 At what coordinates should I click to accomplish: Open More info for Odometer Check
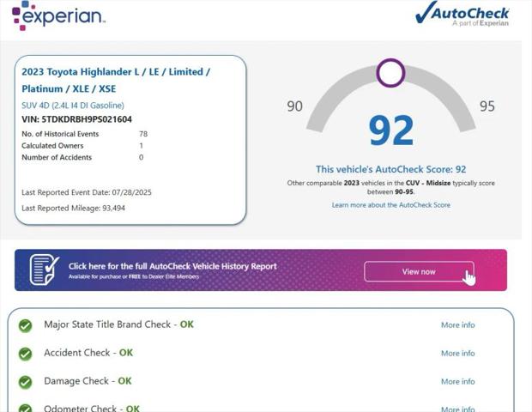point(457,409)
